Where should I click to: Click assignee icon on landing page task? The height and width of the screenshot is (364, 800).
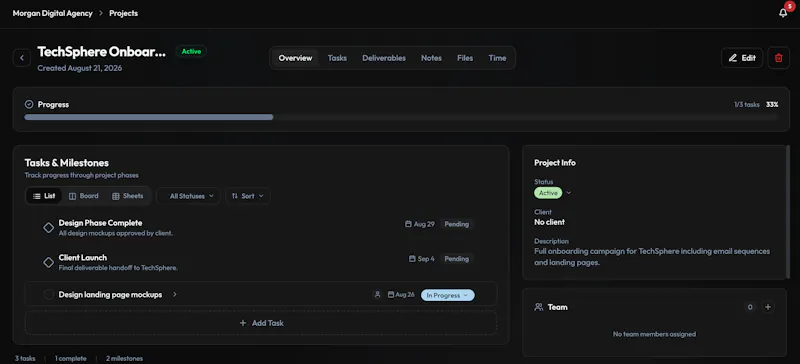pos(377,295)
